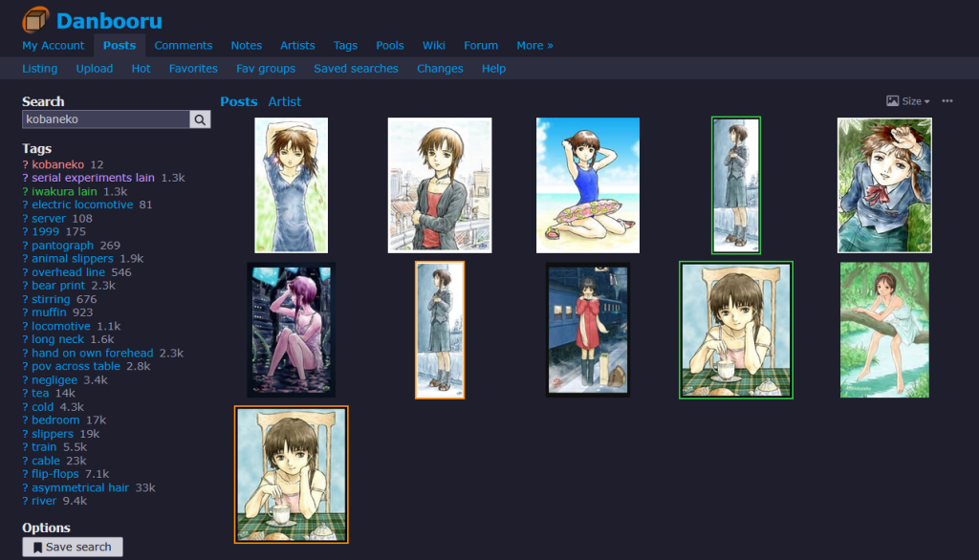Switch to the Artist tab next to Posts
Image resolution: width=979 pixels, height=560 pixels.
284,101
